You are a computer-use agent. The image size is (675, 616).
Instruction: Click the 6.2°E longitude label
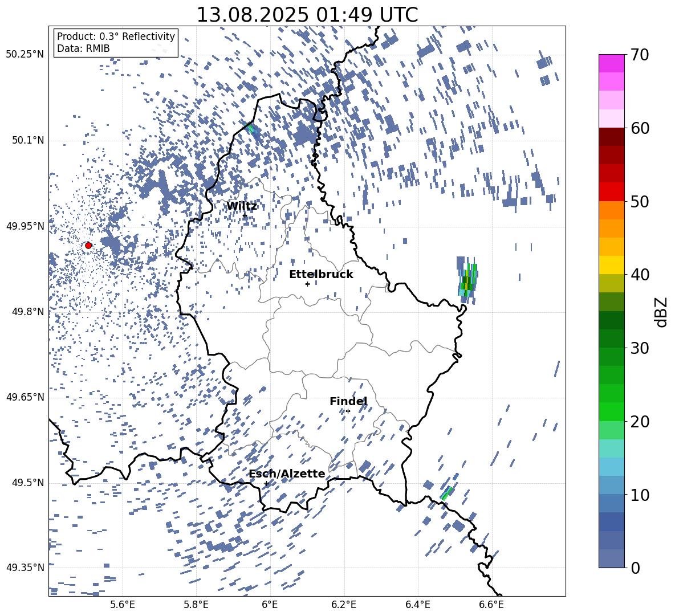pos(344,605)
